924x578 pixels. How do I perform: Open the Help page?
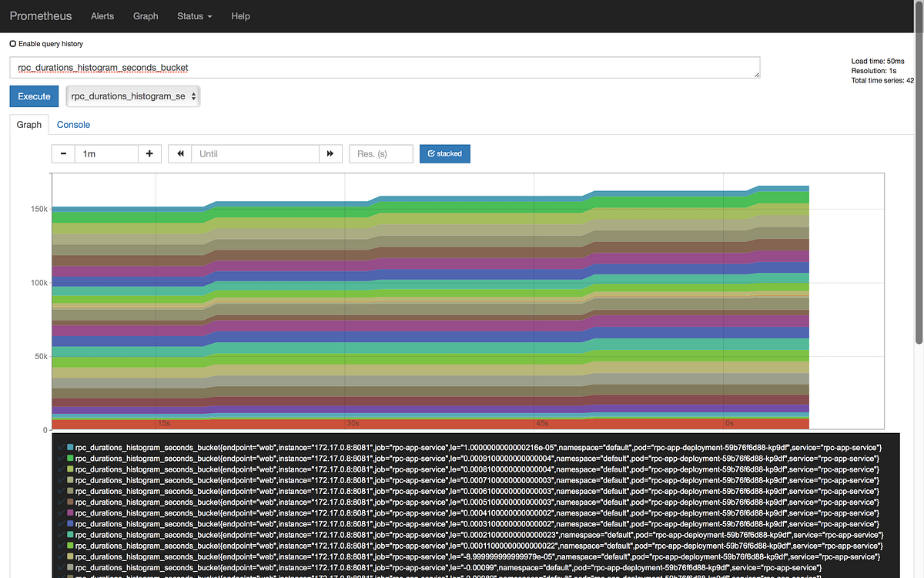click(240, 15)
